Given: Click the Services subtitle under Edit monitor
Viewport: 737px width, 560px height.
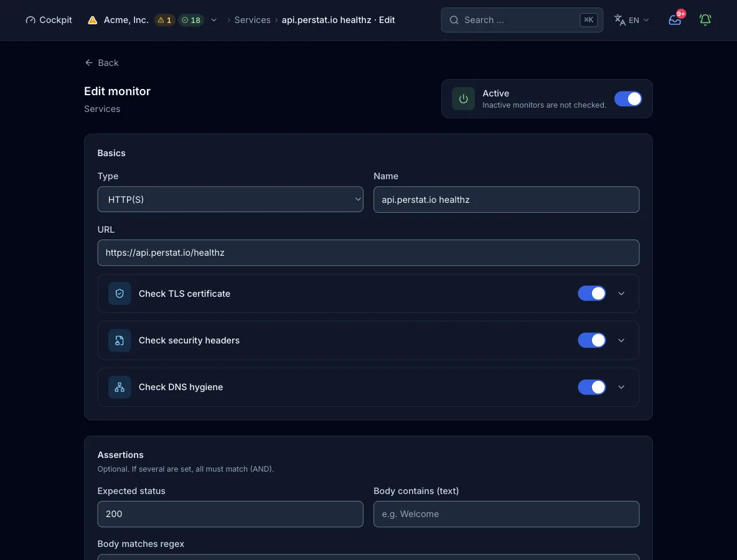Looking at the screenshot, I should [x=102, y=108].
